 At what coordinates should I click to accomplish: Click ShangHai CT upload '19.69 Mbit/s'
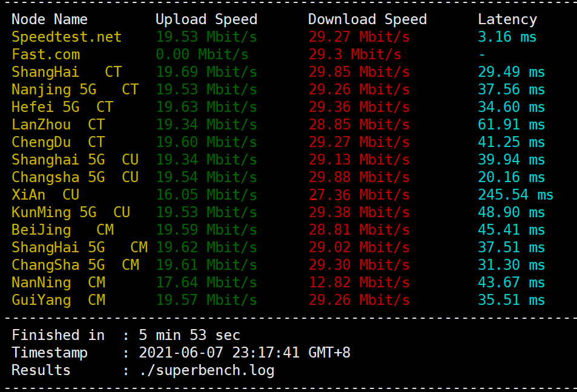206,72
